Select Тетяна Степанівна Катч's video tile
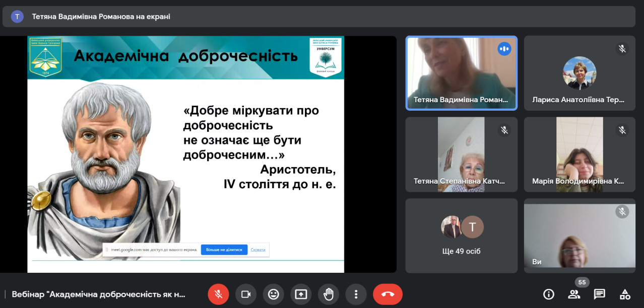 [x=462, y=155]
